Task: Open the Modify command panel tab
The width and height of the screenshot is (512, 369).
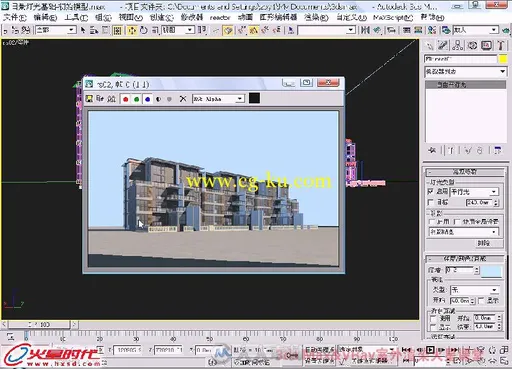Action: [x=443, y=45]
